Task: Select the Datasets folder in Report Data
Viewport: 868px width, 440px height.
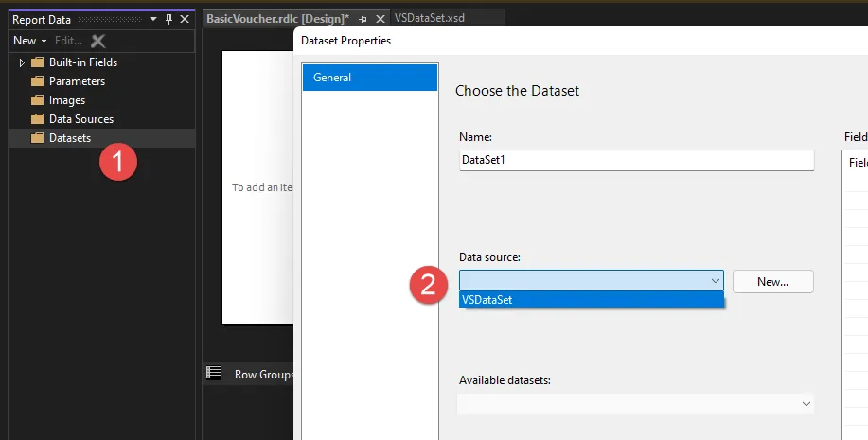Action: coord(69,138)
